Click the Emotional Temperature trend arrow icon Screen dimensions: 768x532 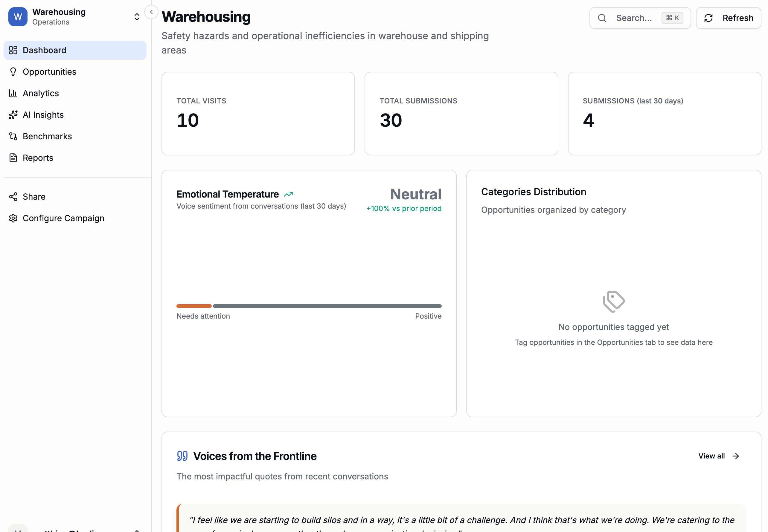click(288, 194)
